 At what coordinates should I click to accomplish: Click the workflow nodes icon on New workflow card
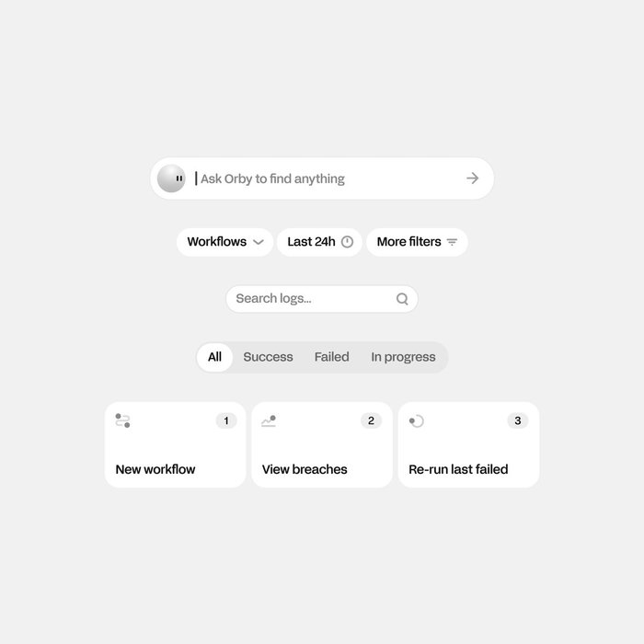coord(122,420)
